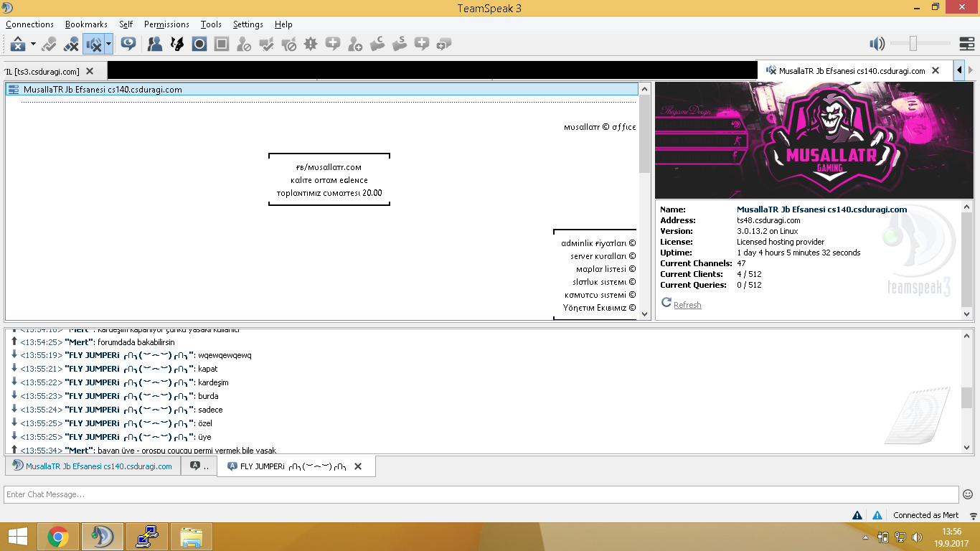Open the Connections menu
The width and height of the screenshot is (980, 551).
tap(29, 24)
